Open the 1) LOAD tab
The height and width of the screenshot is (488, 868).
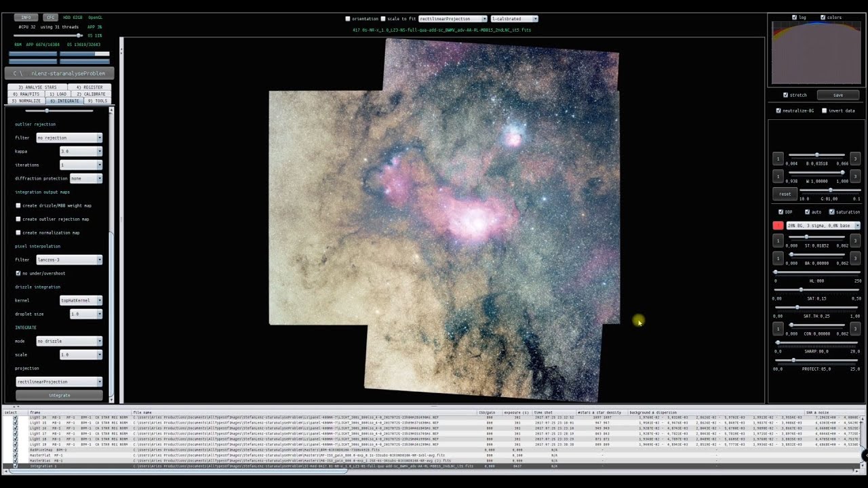[x=58, y=94]
